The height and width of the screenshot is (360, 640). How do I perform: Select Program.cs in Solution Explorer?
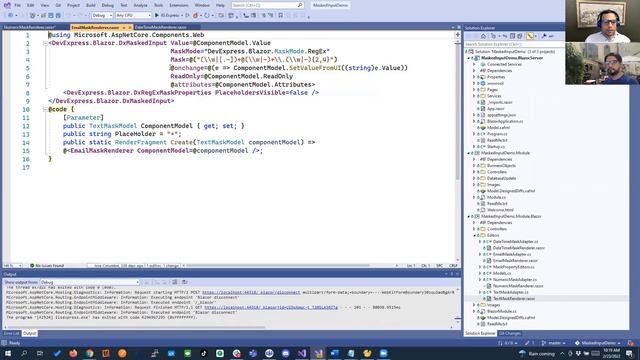(497, 134)
